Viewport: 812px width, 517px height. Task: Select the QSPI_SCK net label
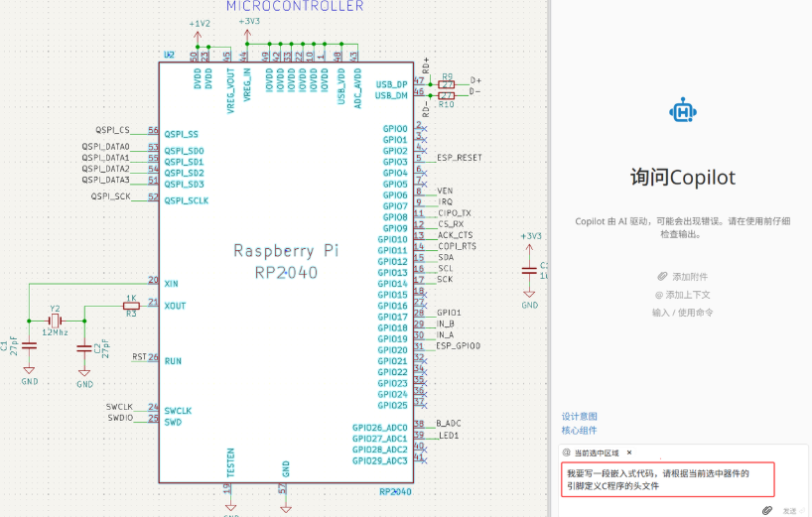click(x=111, y=196)
